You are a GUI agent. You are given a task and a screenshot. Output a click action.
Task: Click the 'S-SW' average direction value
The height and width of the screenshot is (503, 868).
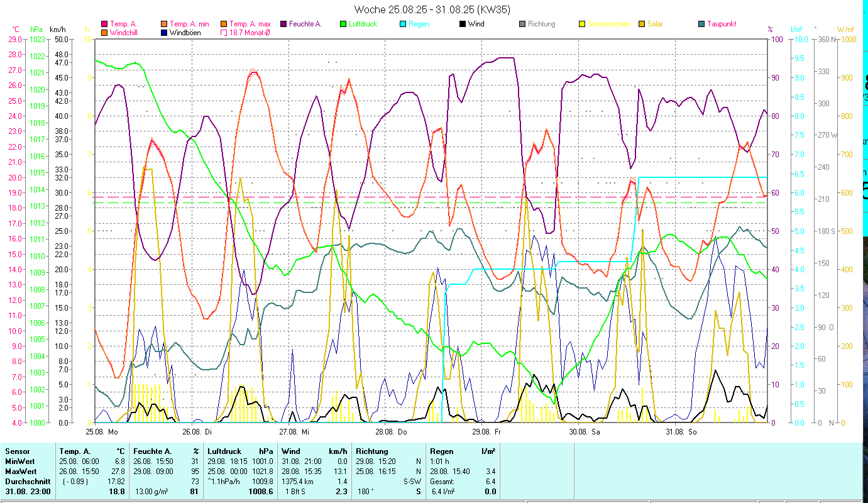click(411, 481)
